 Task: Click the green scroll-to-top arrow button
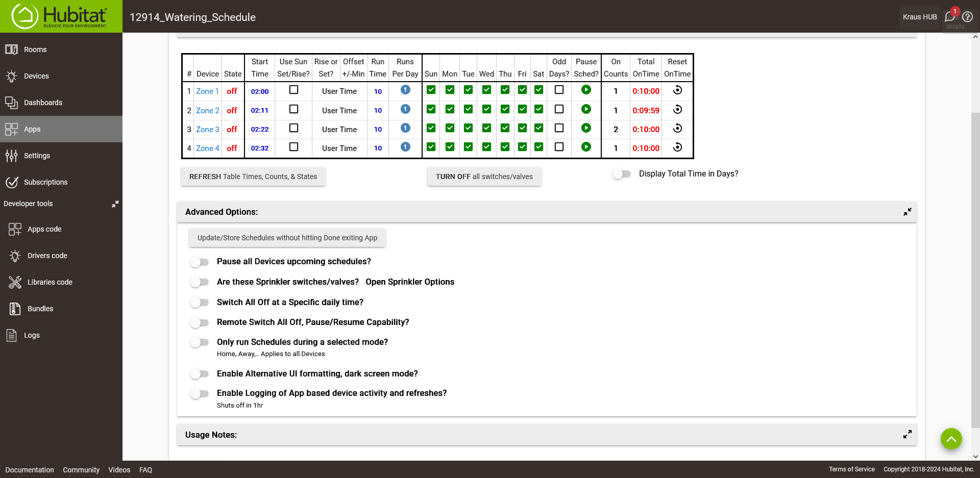coord(951,439)
